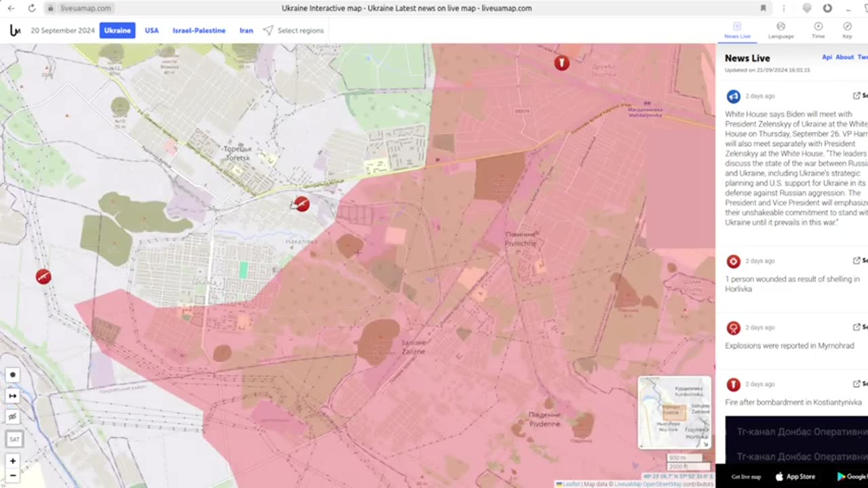Open the App Store download button
This screenshot has width=868, height=488.
[x=795, y=476]
